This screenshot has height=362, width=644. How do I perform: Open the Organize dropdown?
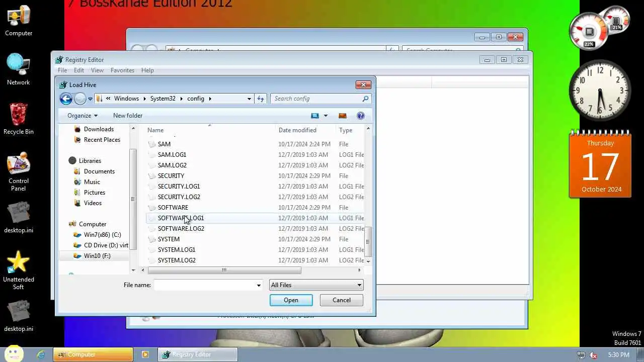[x=83, y=116]
